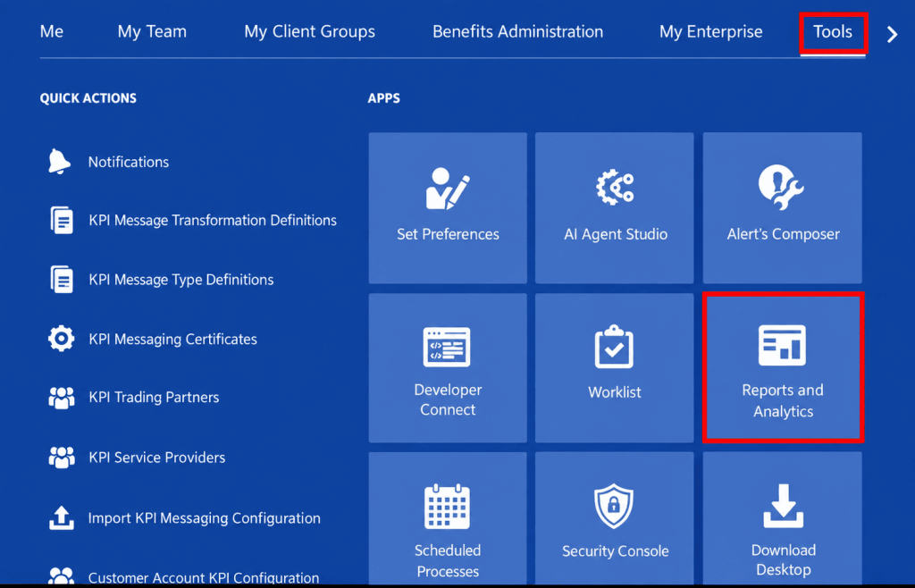This screenshot has height=588, width=915.
Task: Open the KPI Service Providers link
Action: tap(157, 458)
